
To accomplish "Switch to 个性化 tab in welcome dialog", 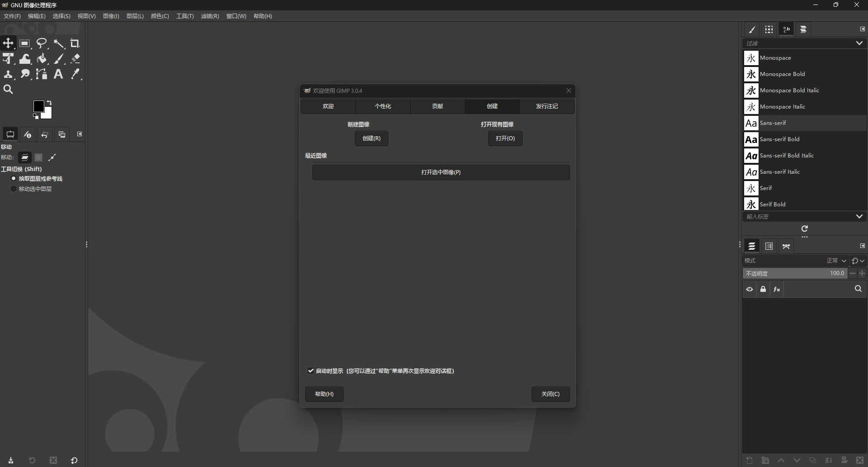I will pyautogui.click(x=383, y=106).
